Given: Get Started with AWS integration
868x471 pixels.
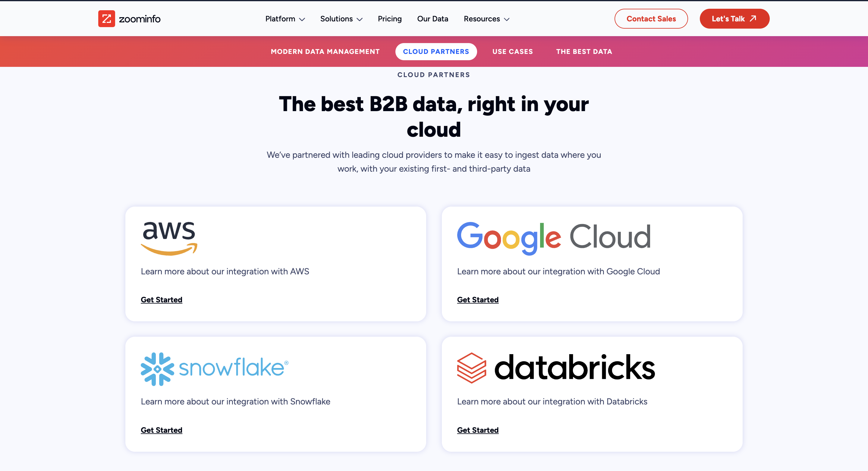Looking at the screenshot, I should 162,300.
